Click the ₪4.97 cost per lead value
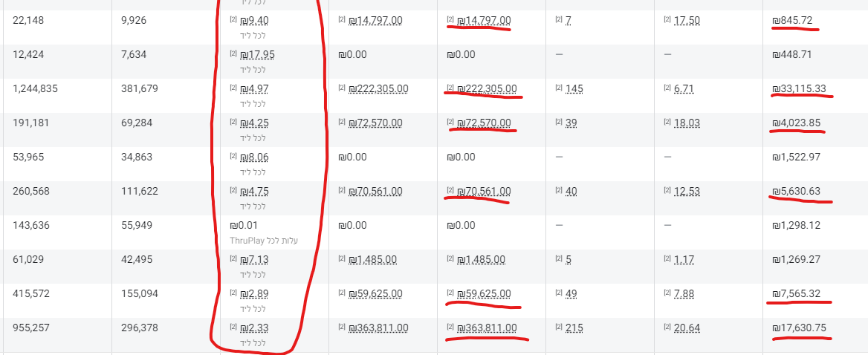 pos(254,89)
